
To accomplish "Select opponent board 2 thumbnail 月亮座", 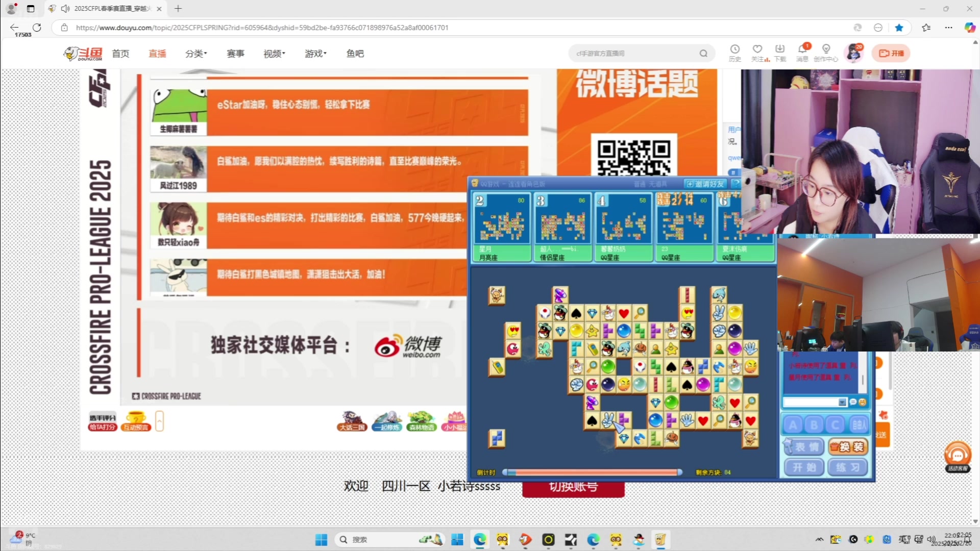I will tap(502, 227).
